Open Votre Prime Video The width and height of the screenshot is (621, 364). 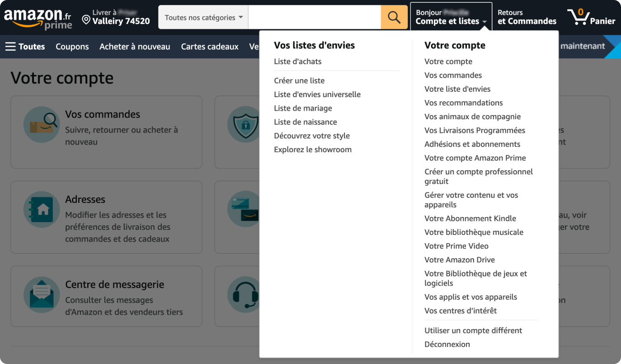tap(456, 246)
